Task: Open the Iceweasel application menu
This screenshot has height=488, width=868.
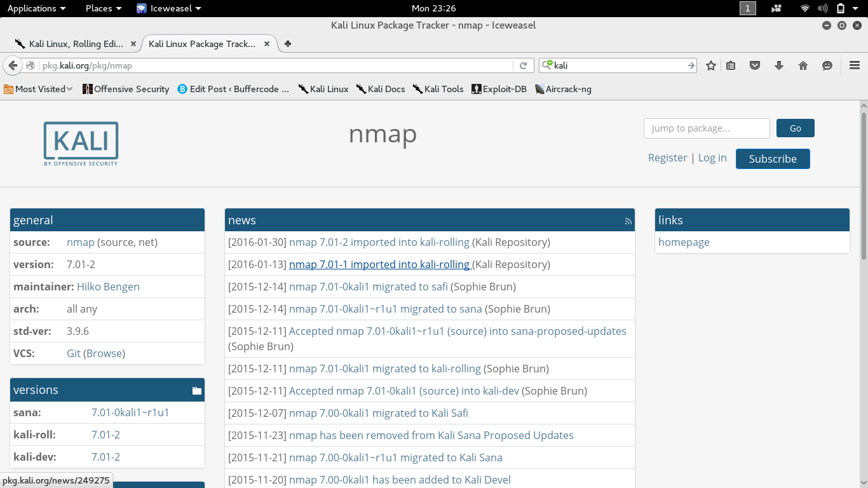Action: (169, 8)
